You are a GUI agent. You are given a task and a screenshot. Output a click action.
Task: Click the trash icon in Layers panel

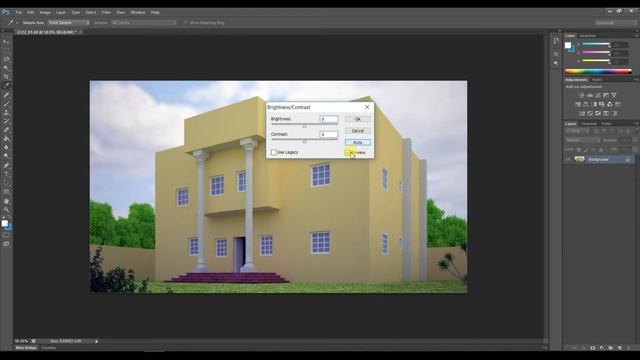point(629,348)
